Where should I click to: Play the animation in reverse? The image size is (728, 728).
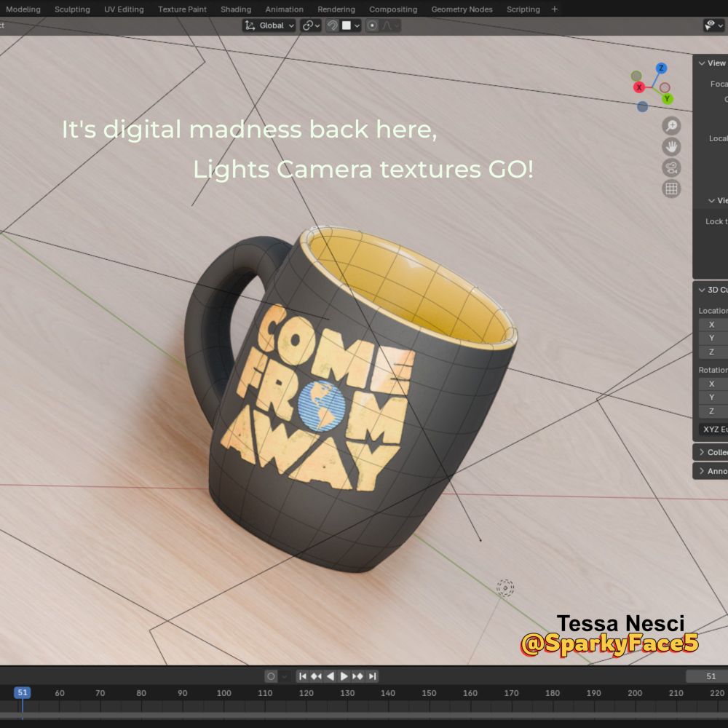coord(330,676)
